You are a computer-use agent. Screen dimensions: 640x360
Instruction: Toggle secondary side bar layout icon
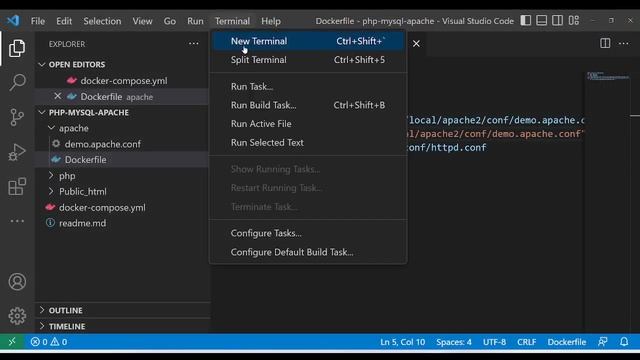click(558, 20)
